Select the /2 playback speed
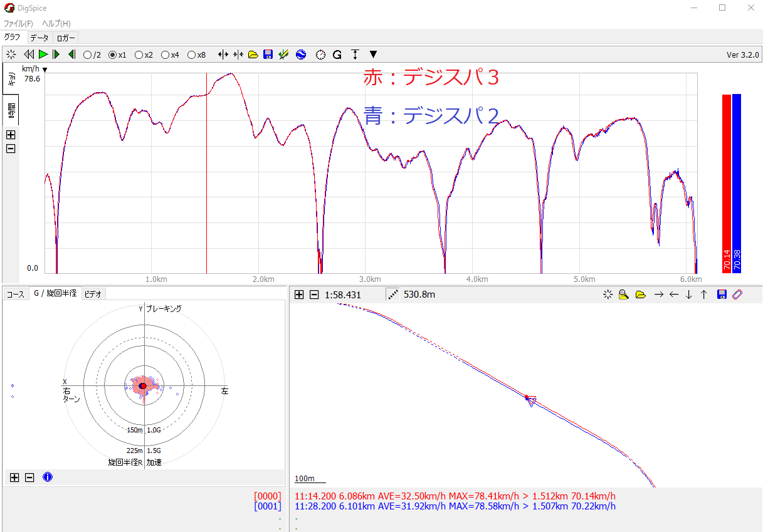 tap(92, 55)
